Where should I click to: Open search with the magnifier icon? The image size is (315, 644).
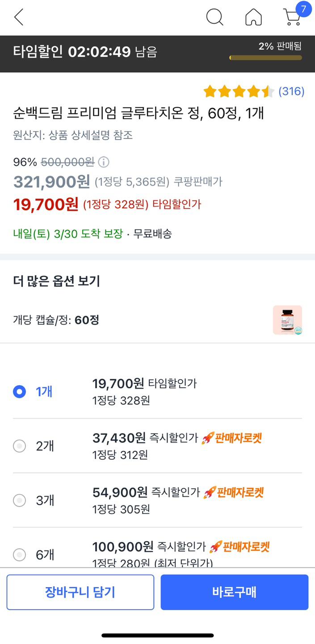[x=214, y=17]
